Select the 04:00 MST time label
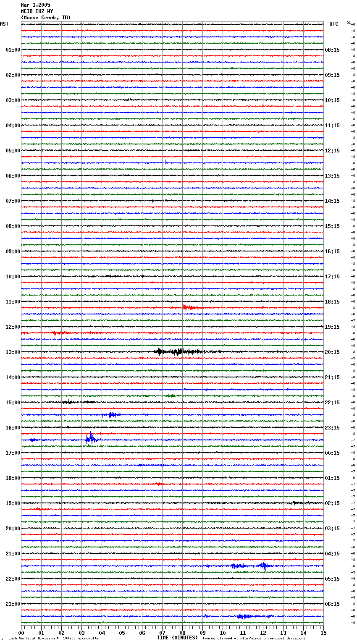The height and width of the screenshot is (644, 357). pos(13,126)
